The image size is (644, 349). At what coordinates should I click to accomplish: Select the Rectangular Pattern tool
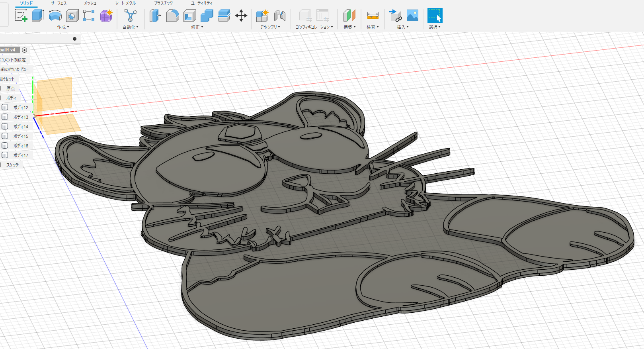point(89,16)
